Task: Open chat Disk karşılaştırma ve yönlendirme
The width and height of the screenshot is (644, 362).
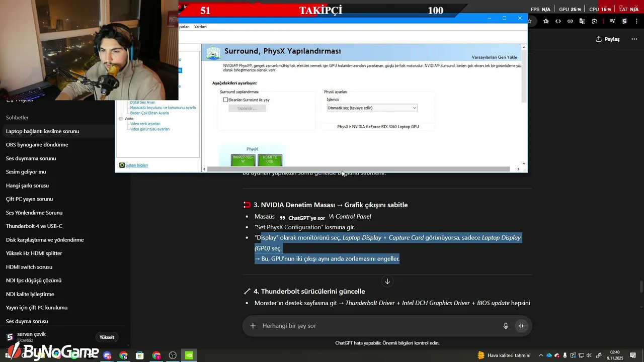Action: 45,240
